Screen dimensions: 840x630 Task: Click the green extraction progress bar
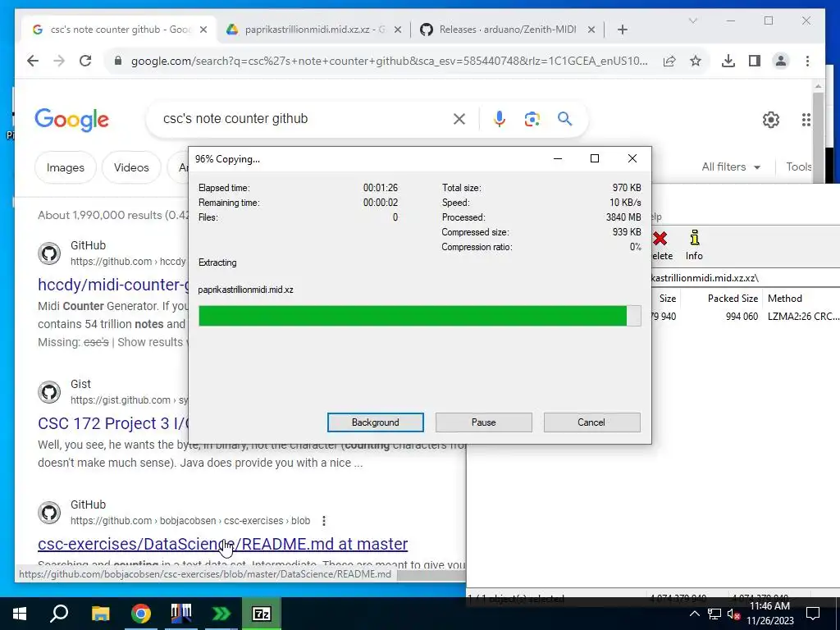click(x=419, y=316)
